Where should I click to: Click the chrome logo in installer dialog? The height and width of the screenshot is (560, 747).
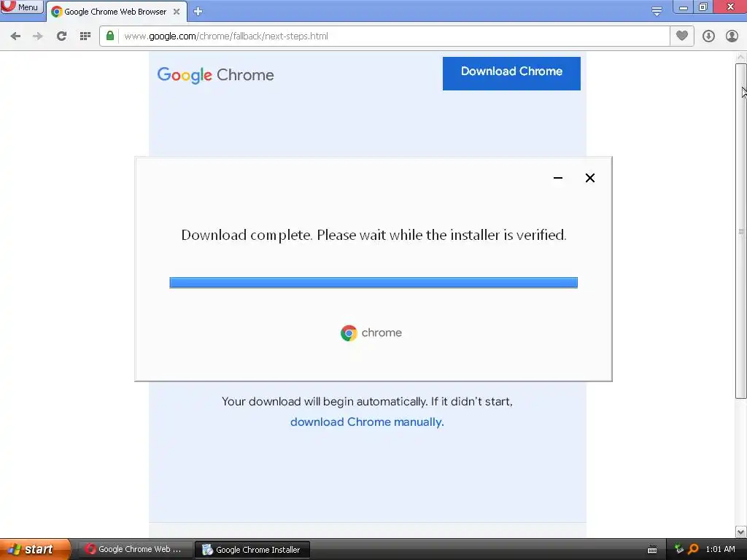[x=371, y=332]
